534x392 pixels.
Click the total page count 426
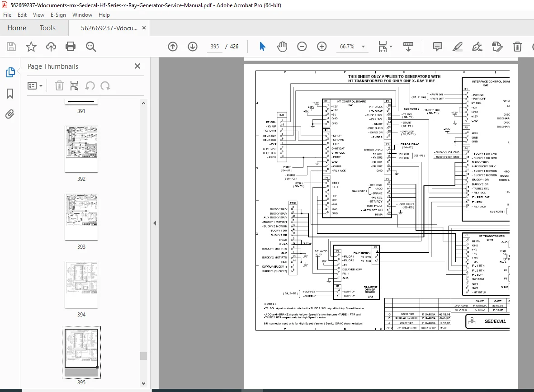(x=234, y=47)
